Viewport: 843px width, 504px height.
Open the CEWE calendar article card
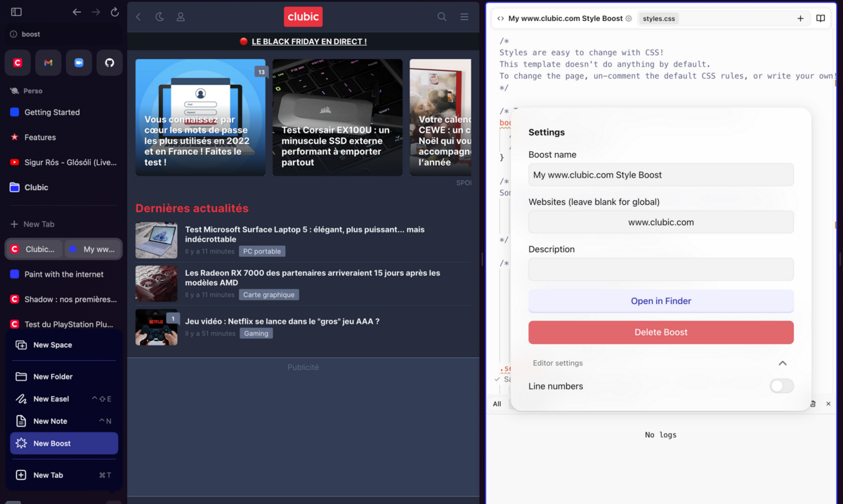[440, 117]
